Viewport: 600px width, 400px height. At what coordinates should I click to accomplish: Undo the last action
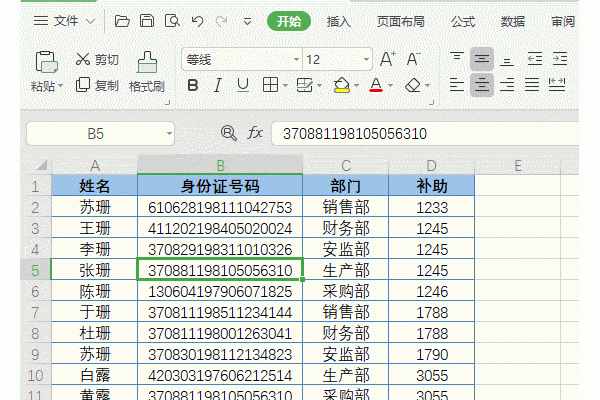197,21
